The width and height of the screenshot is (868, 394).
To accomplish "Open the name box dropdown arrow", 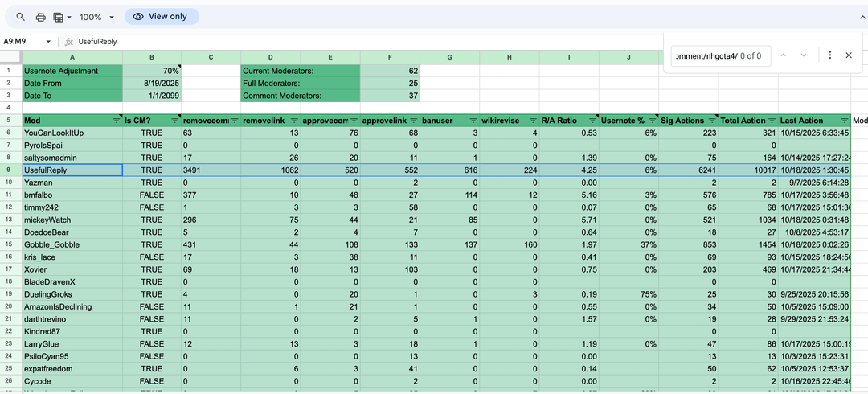I will [48, 41].
